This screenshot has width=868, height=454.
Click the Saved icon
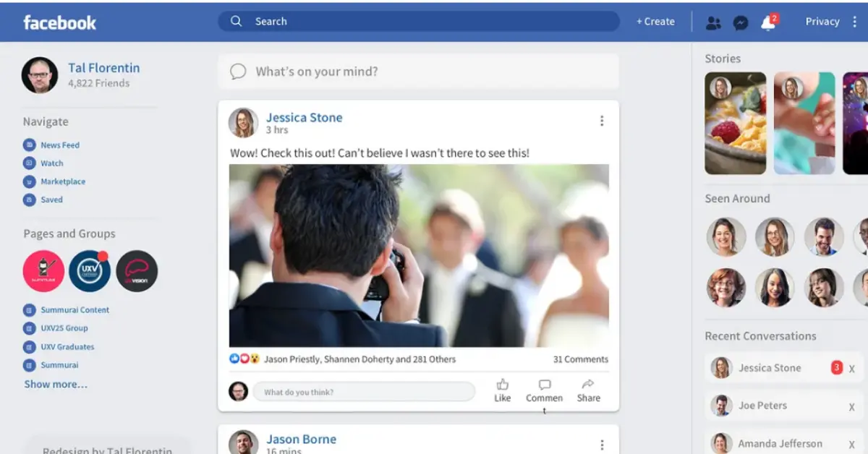29,200
